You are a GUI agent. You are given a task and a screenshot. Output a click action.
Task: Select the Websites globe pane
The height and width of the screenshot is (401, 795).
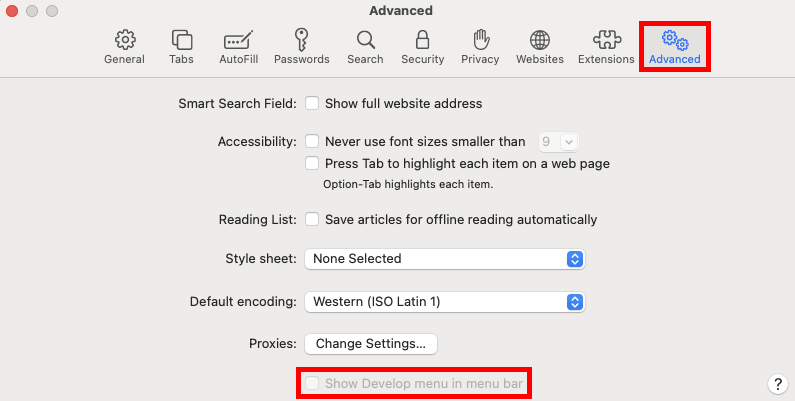(x=539, y=47)
